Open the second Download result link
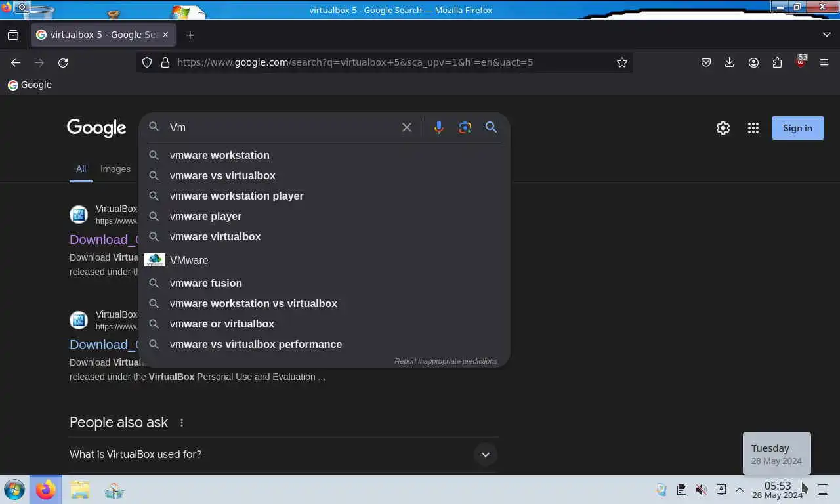Image resolution: width=840 pixels, height=504 pixels. pos(104,345)
